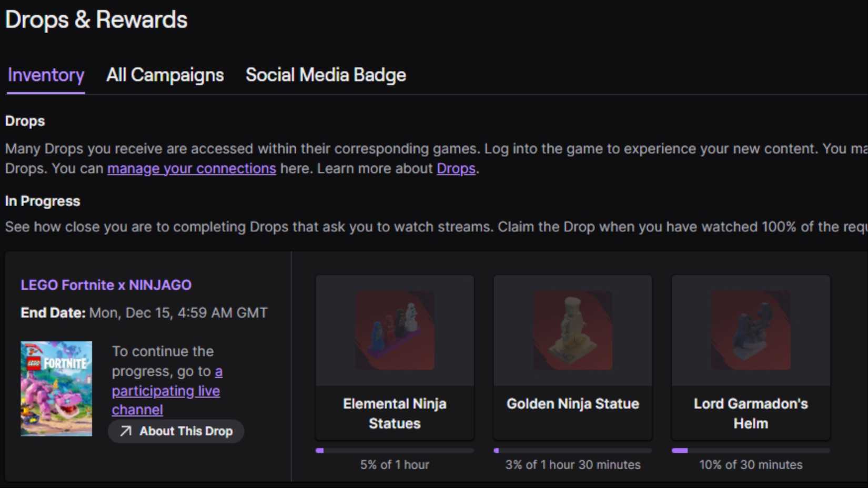The width and height of the screenshot is (868, 488).
Task: Select the Inventory tab
Action: 45,75
